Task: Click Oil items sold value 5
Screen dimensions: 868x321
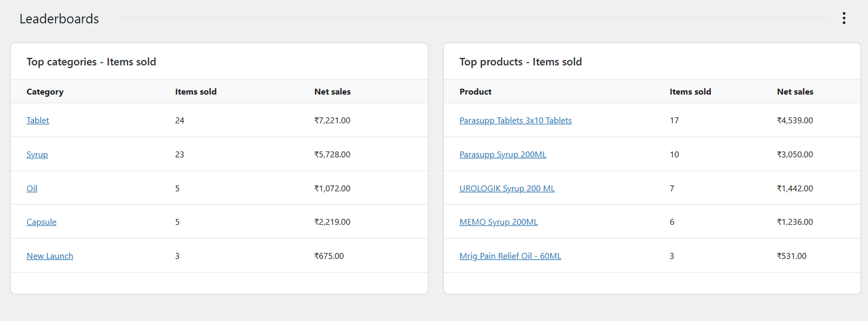Action: click(x=177, y=188)
